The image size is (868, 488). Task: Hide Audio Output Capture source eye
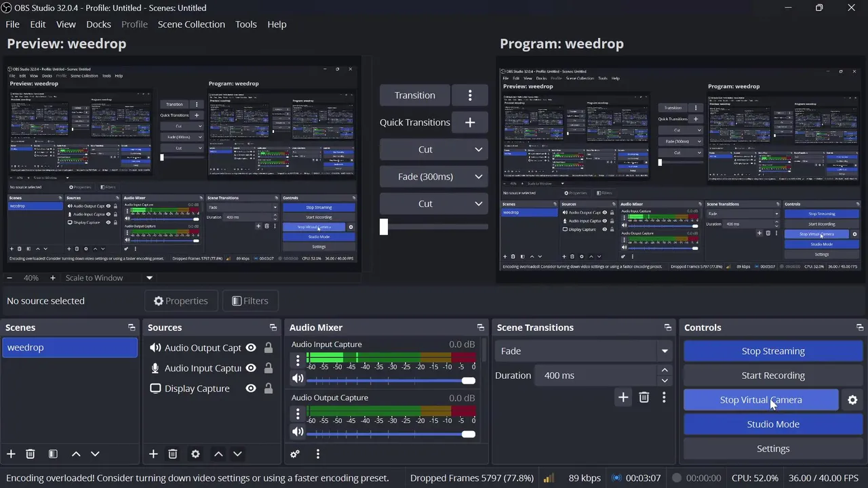pos(251,348)
